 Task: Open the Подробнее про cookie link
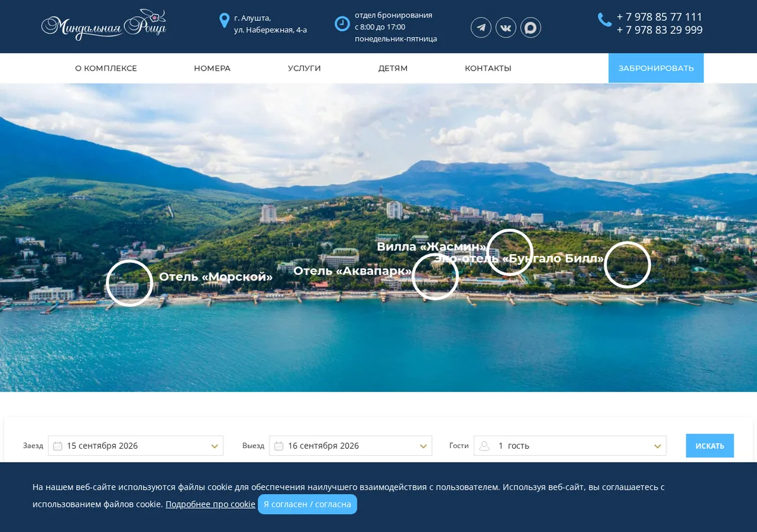(x=210, y=504)
